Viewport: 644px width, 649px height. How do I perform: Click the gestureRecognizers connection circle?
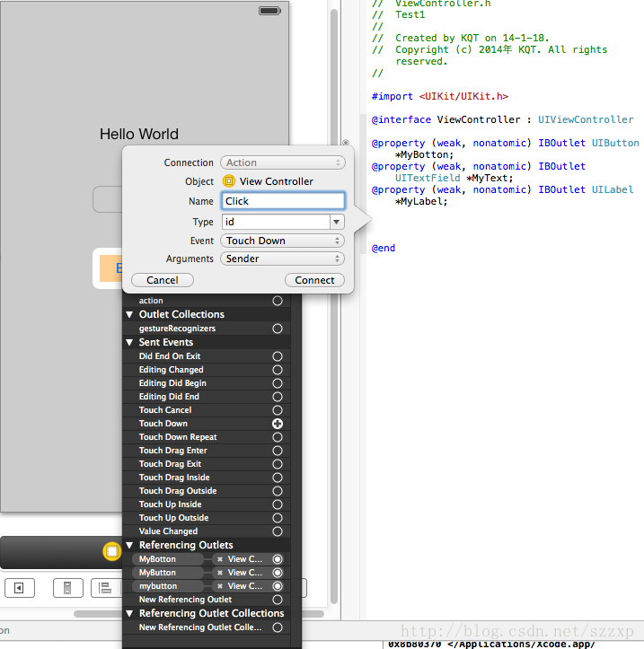click(278, 329)
